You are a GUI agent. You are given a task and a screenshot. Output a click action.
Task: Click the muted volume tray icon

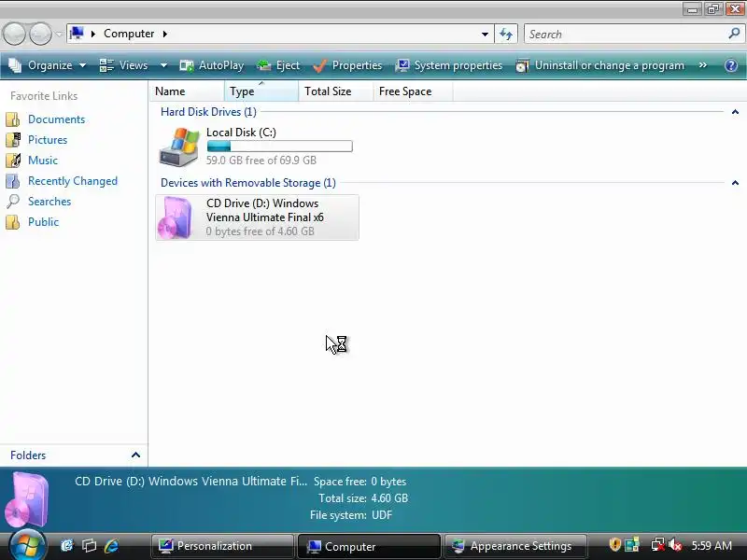675,544
